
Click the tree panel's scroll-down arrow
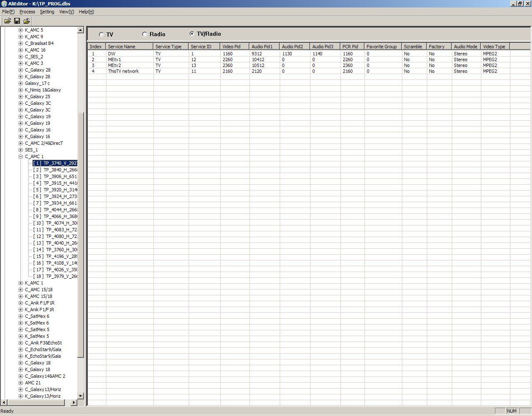click(81, 396)
